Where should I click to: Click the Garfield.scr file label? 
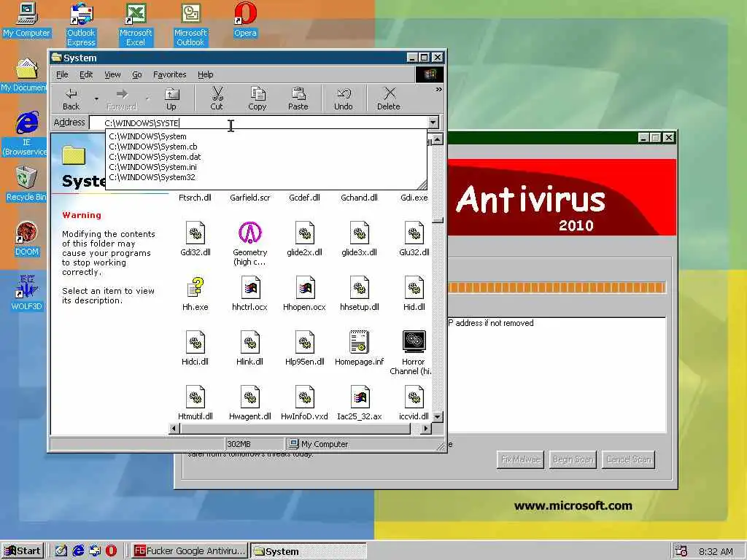[x=250, y=198]
